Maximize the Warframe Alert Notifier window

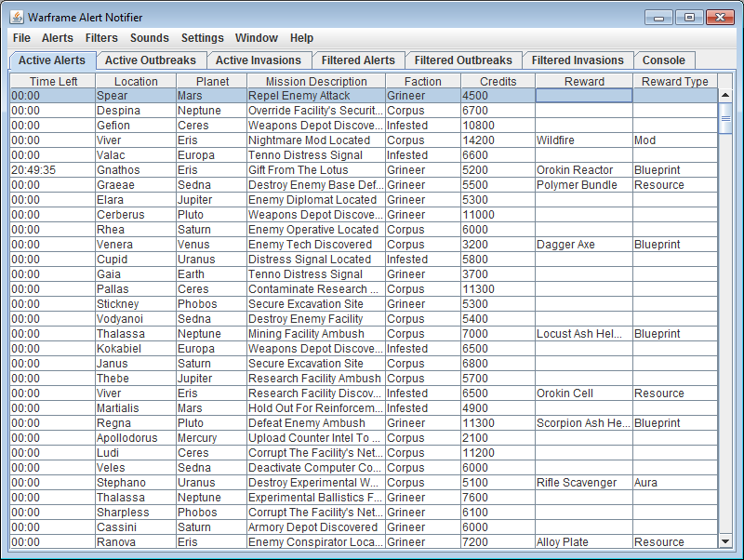pos(689,17)
